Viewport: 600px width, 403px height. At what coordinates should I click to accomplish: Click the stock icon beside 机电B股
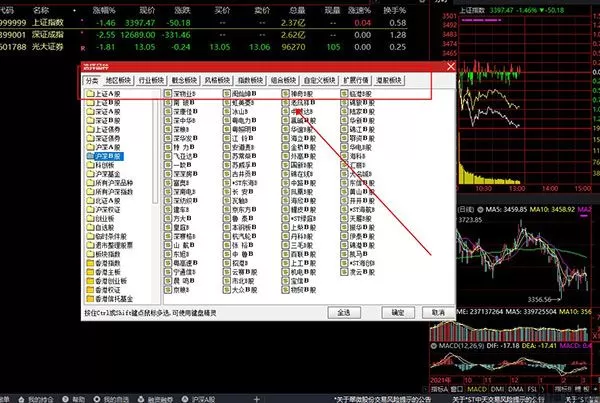285,272
